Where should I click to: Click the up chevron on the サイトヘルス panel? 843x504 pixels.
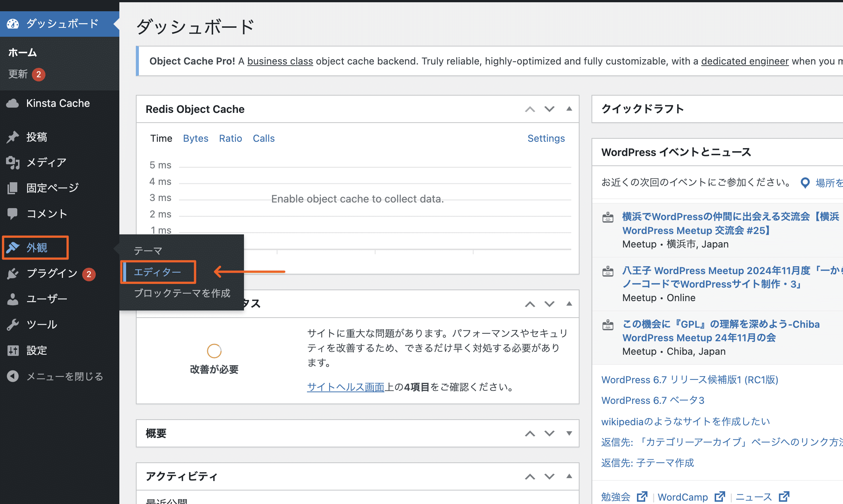530,304
